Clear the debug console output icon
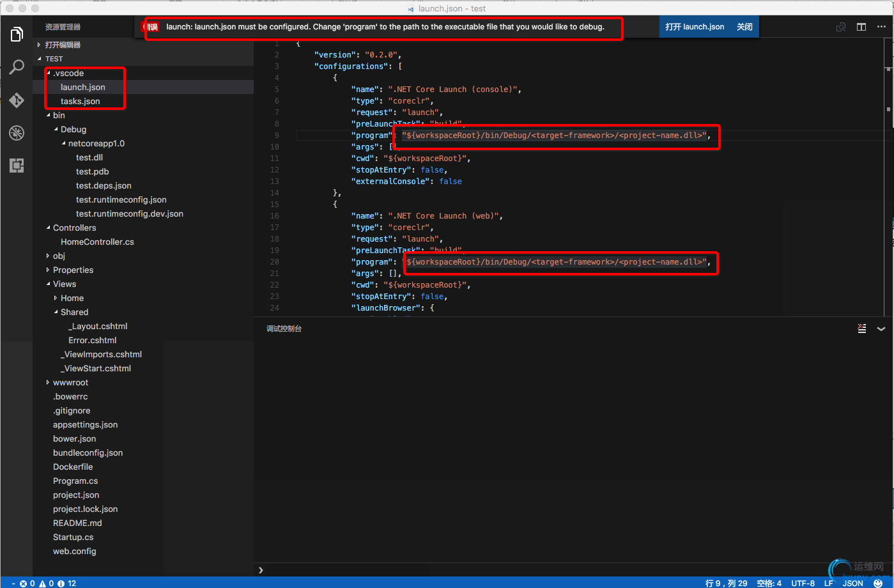Viewport: 894px width, 588px height. 862,329
